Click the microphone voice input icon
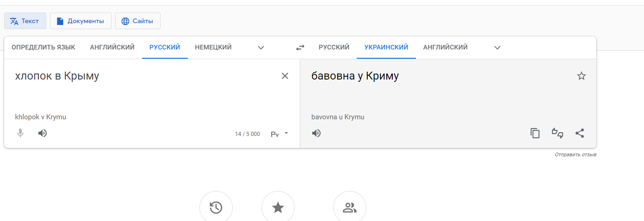 pos(20,133)
